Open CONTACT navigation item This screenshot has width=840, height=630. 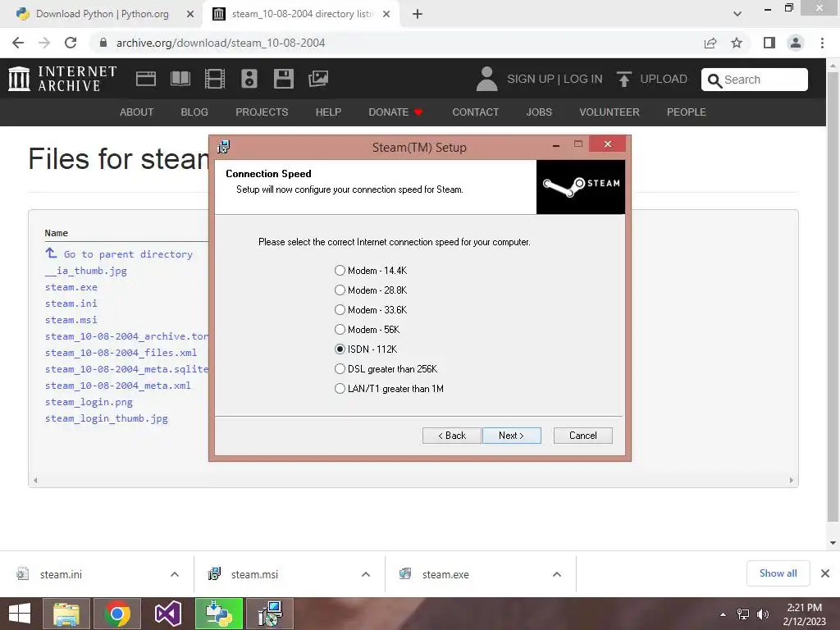point(475,112)
